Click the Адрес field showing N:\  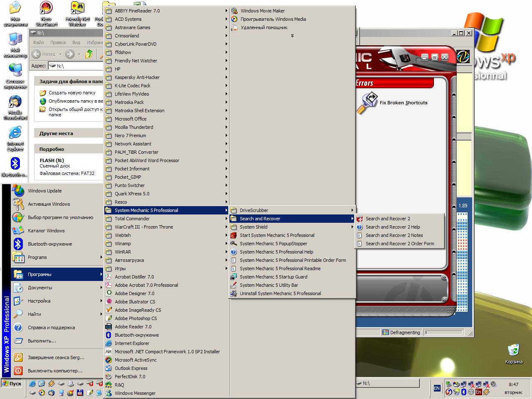tap(76, 66)
